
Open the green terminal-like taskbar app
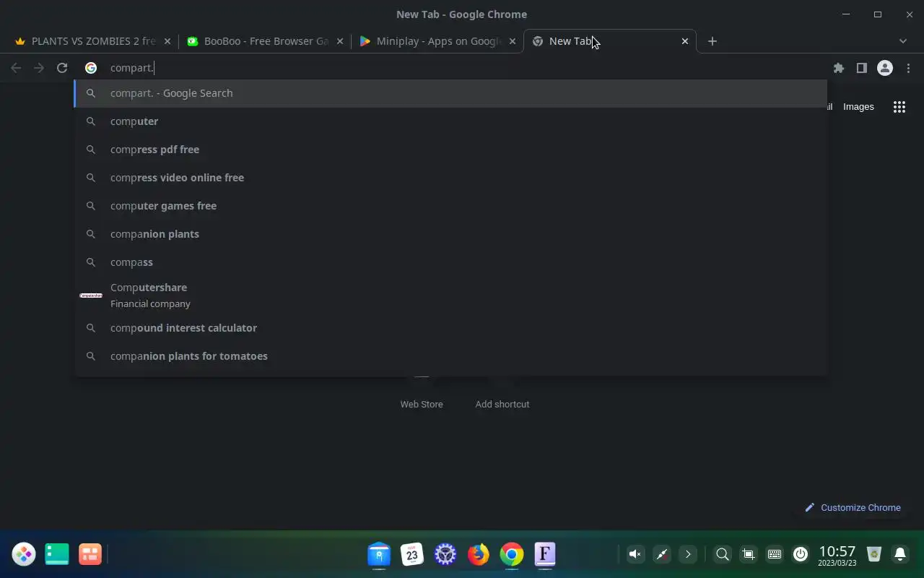[x=57, y=554]
